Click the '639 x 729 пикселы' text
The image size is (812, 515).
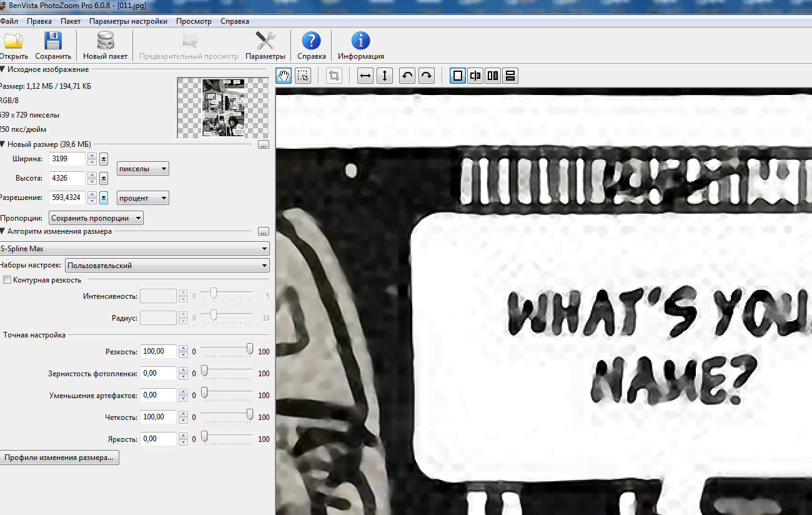[29, 115]
